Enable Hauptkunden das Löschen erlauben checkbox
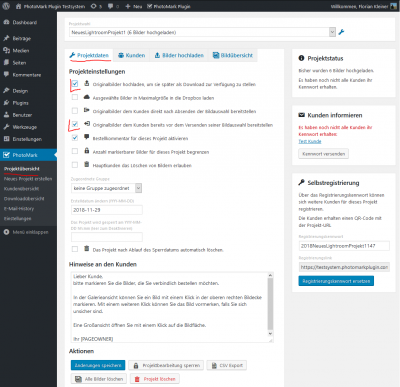 coord(75,165)
